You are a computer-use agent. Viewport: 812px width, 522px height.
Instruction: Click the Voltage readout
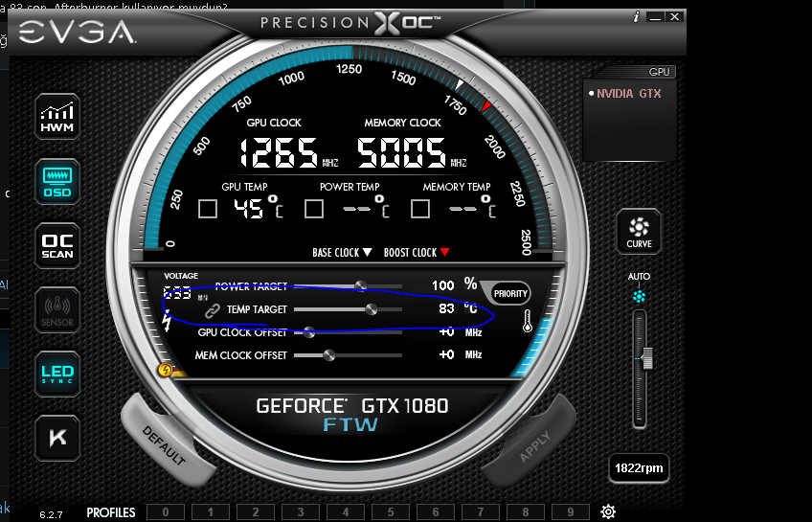point(178,293)
